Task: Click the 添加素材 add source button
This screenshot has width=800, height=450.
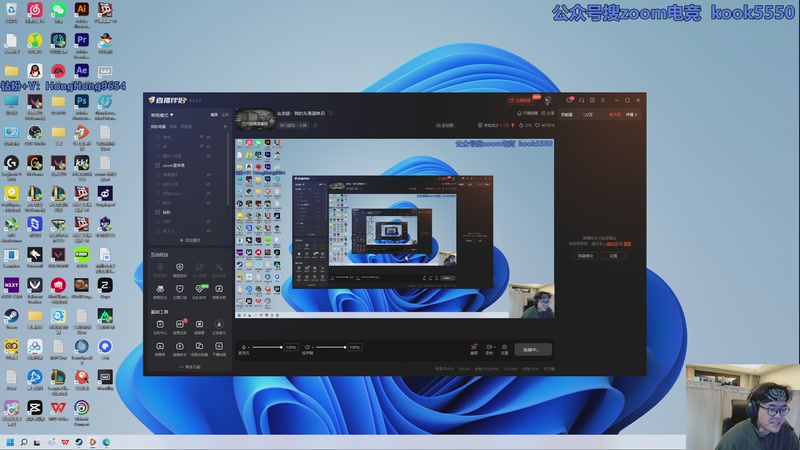Action: 190,240
